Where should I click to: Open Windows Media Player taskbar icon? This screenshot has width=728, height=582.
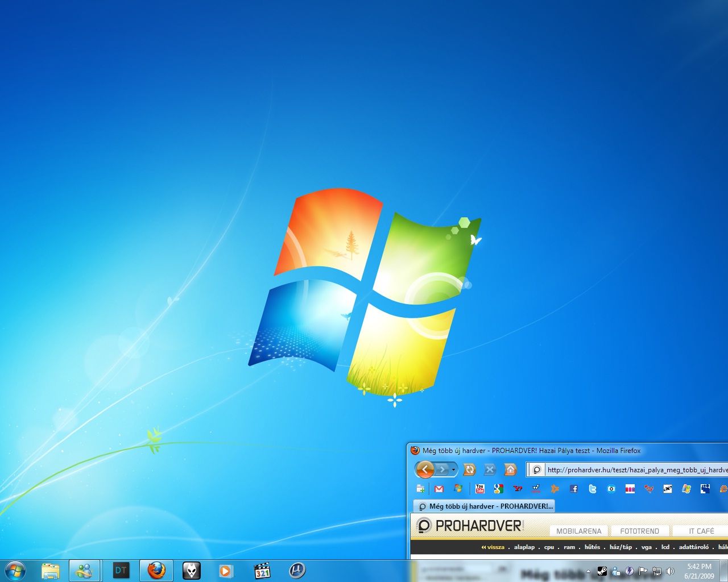226,571
